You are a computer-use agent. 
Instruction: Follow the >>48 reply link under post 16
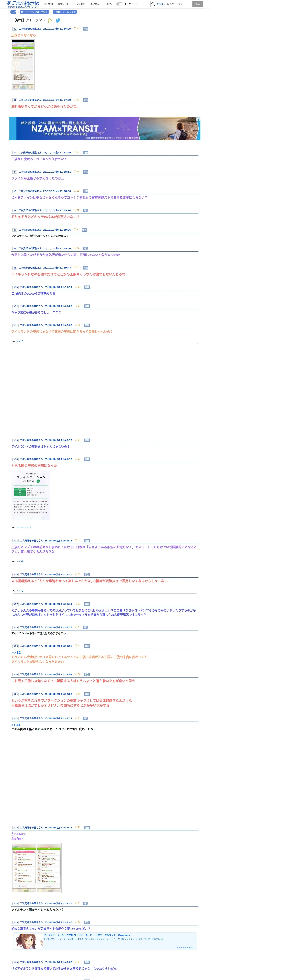20,591
